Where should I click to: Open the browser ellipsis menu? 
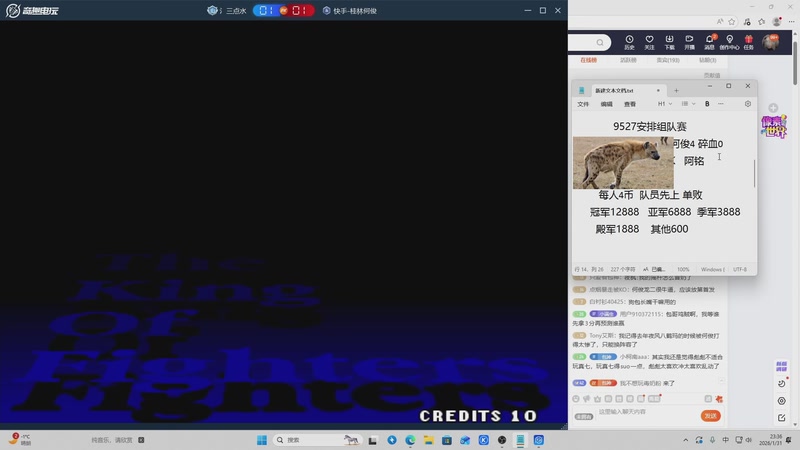click(791, 21)
